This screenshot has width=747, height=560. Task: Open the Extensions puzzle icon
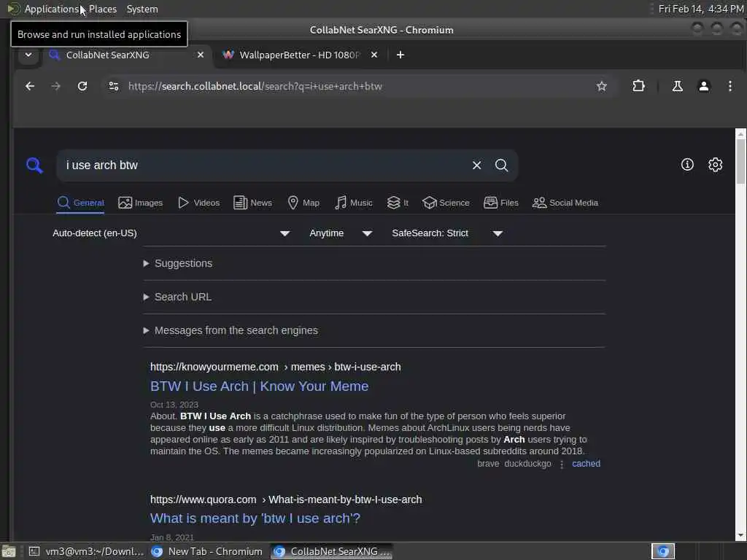pyautogui.click(x=638, y=86)
